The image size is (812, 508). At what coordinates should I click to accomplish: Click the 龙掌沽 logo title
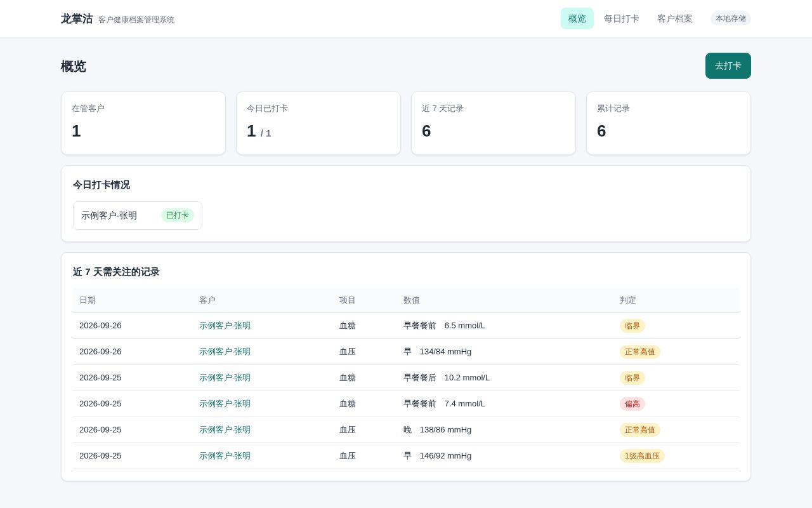77,18
